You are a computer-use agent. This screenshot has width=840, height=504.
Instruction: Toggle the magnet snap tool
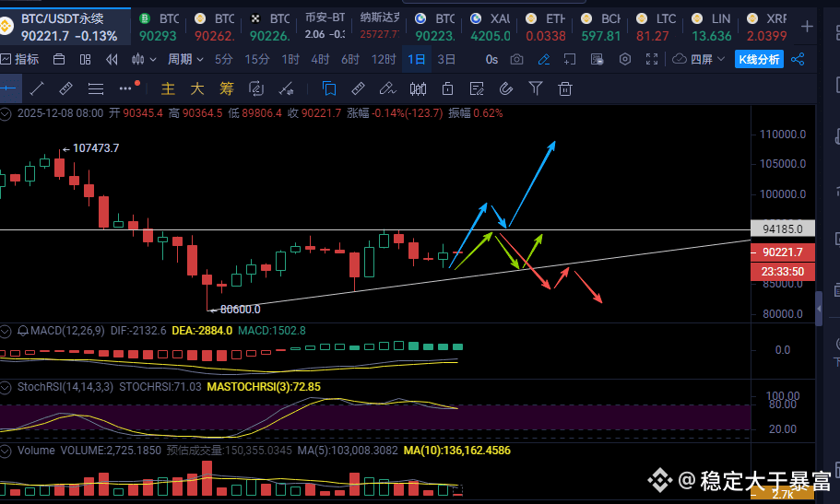[504, 89]
